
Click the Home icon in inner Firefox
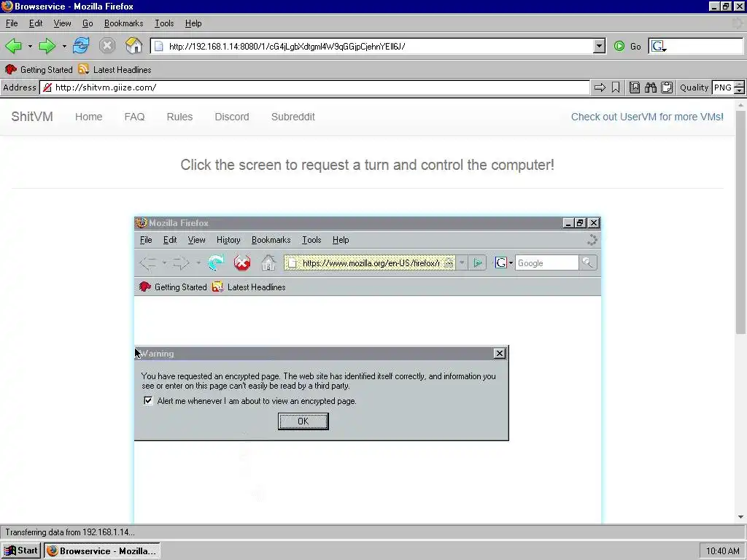coord(268,262)
